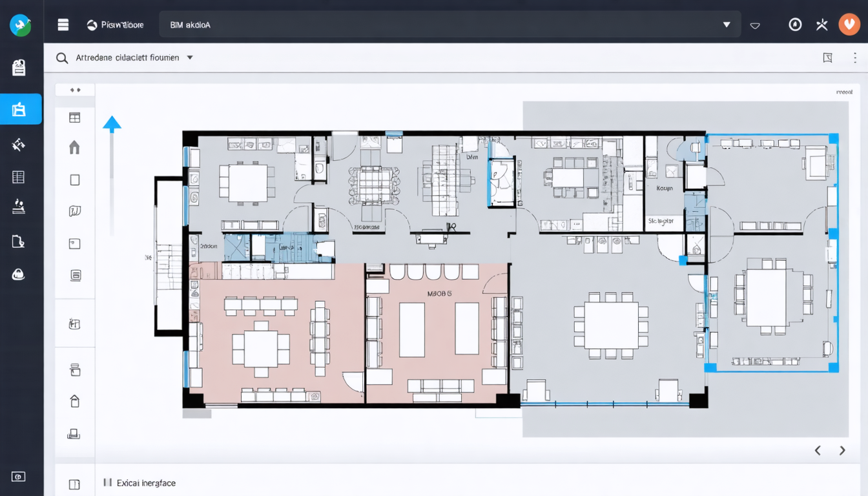Select the empty square tool icon

[x=75, y=180]
